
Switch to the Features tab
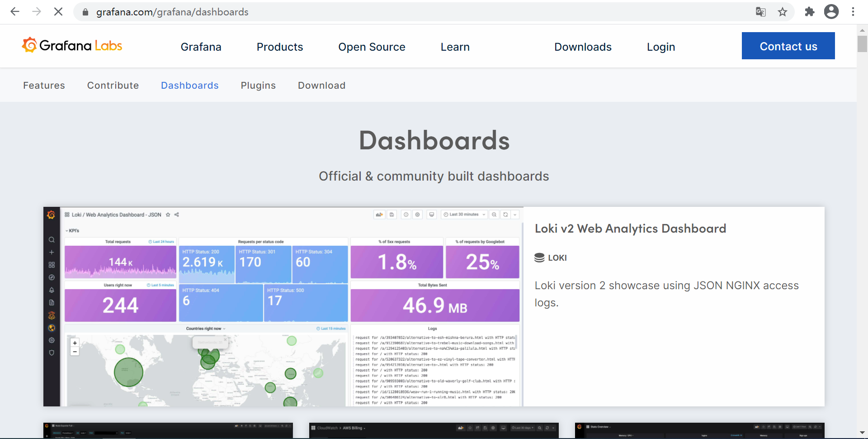(x=44, y=85)
